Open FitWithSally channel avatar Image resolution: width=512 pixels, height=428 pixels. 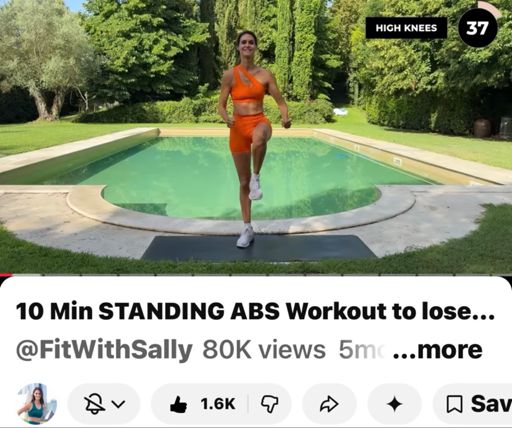37,404
